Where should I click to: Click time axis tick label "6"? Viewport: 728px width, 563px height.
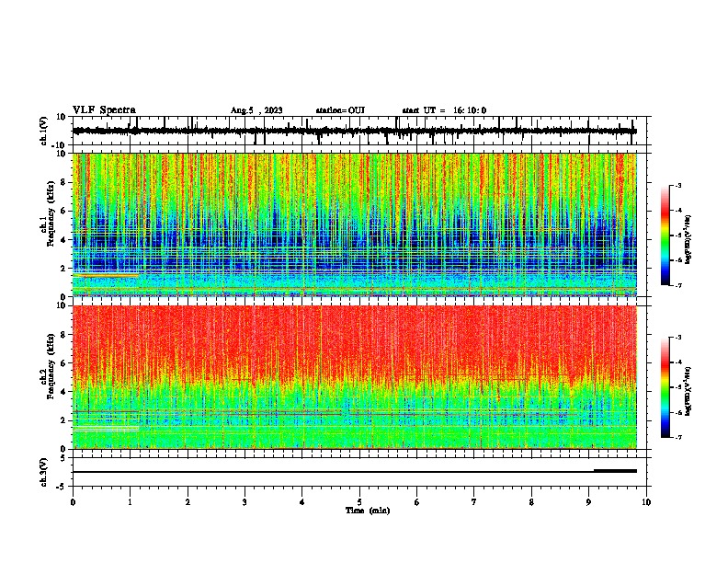[417, 502]
